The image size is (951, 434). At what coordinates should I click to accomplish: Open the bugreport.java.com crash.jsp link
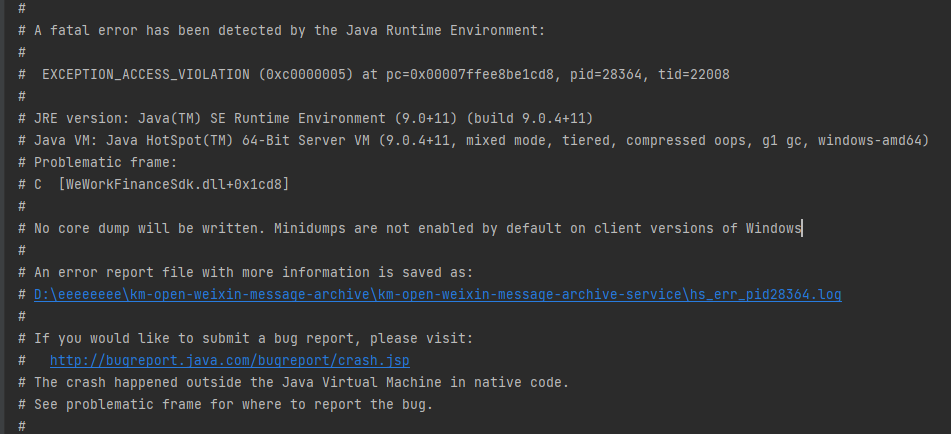pos(229,361)
